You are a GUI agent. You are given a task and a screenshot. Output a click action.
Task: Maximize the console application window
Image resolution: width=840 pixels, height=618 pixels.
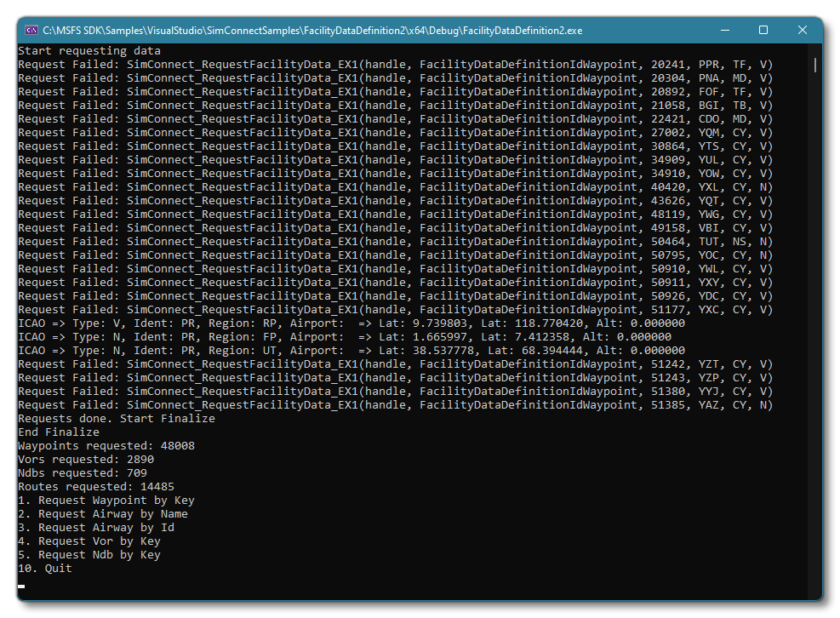pyautogui.click(x=763, y=29)
